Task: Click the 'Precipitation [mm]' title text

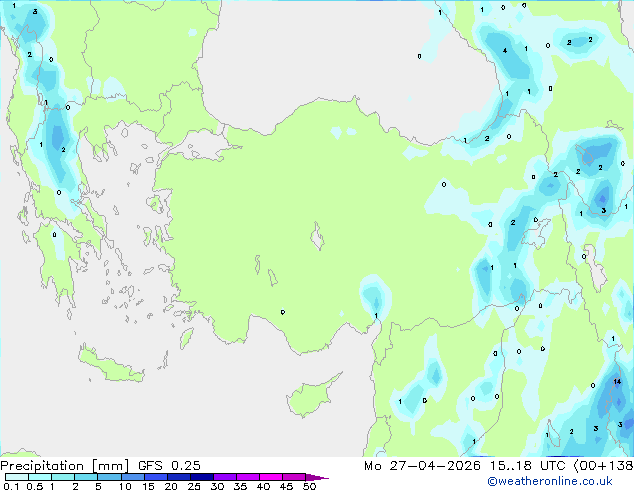Action: point(65,466)
